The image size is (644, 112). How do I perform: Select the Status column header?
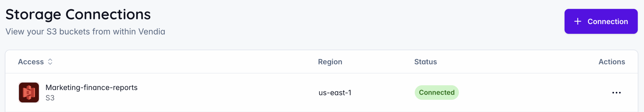tap(425, 62)
